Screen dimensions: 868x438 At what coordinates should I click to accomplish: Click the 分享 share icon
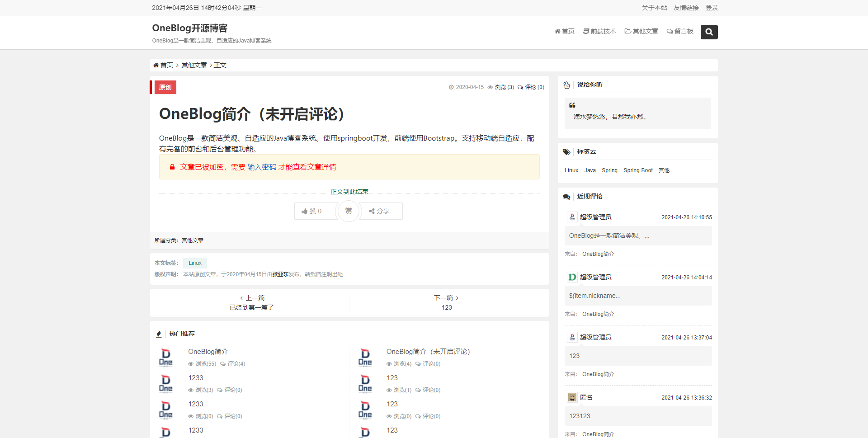372,211
